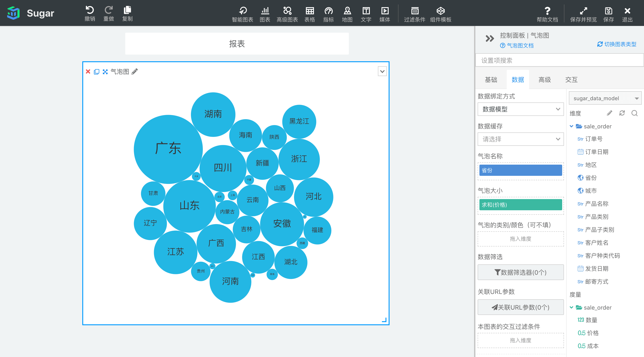Open the linked URL parameters (关联URL参数) button
644x357 pixels.
pyautogui.click(x=521, y=307)
